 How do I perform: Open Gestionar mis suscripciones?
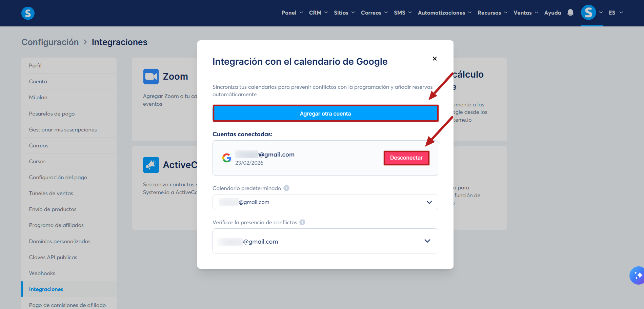click(69, 129)
